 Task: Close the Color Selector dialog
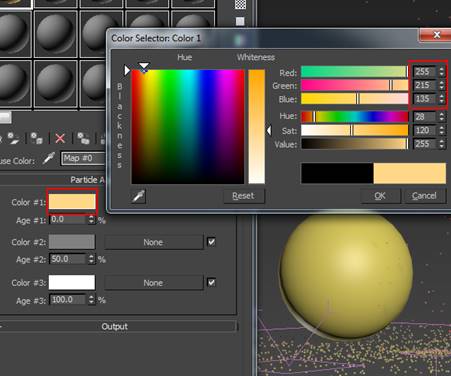point(436,35)
